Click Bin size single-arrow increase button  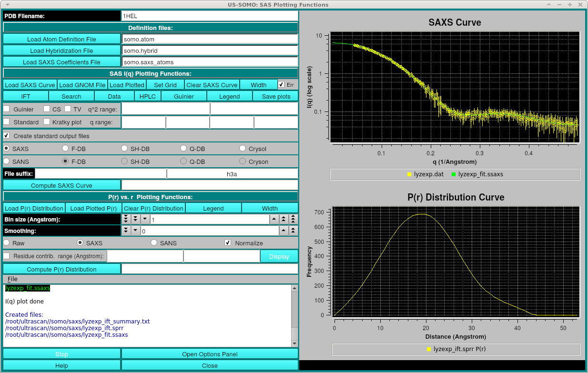coord(274,219)
